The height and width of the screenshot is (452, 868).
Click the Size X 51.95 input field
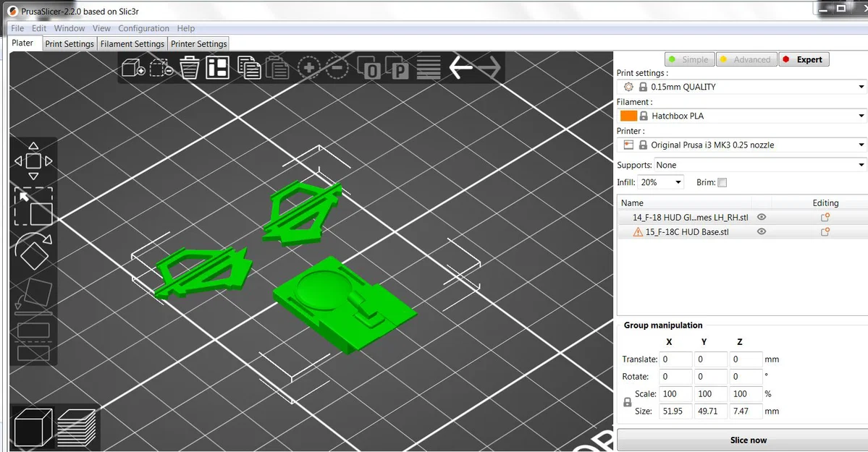tap(675, 411)
